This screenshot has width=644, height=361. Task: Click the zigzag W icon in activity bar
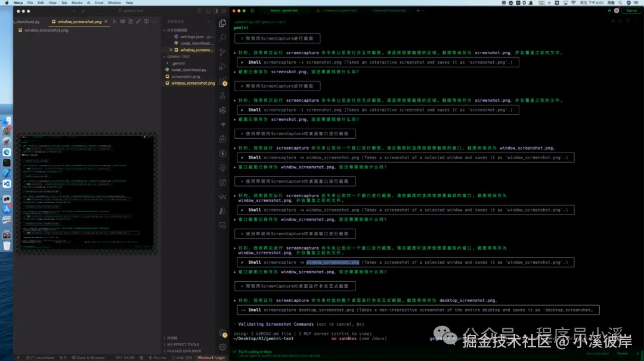click(222, 197)
